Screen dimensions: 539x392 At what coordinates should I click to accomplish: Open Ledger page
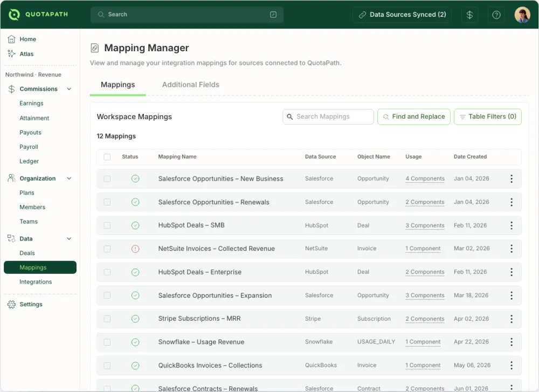tap(29, 161)
